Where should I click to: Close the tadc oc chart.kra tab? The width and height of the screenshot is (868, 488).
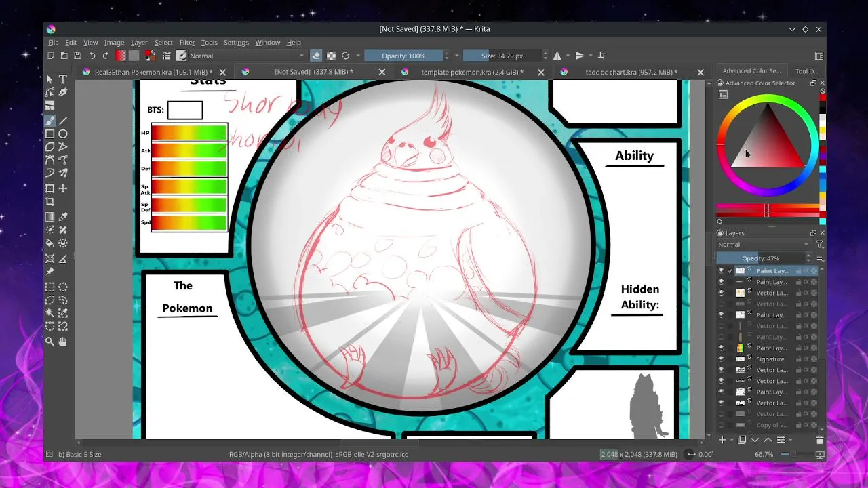tap(701, 72)
